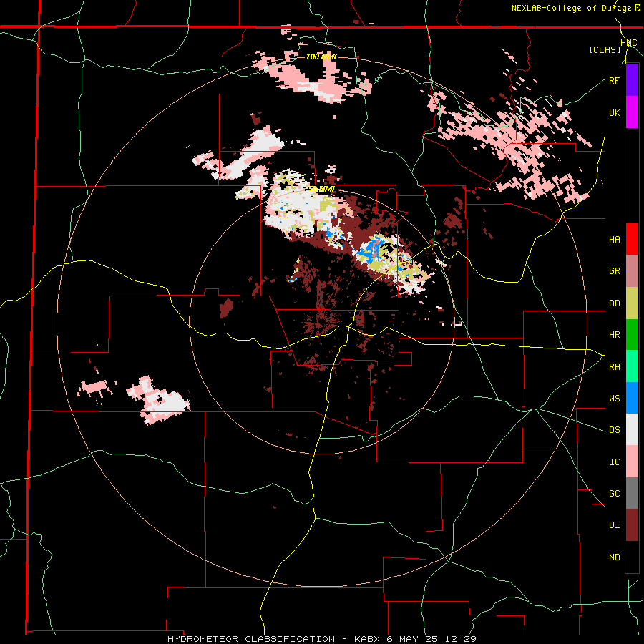Click the DS legend label
Image resolution: width=644 pixels, height=644 pixels.
[x=614, y=430]
